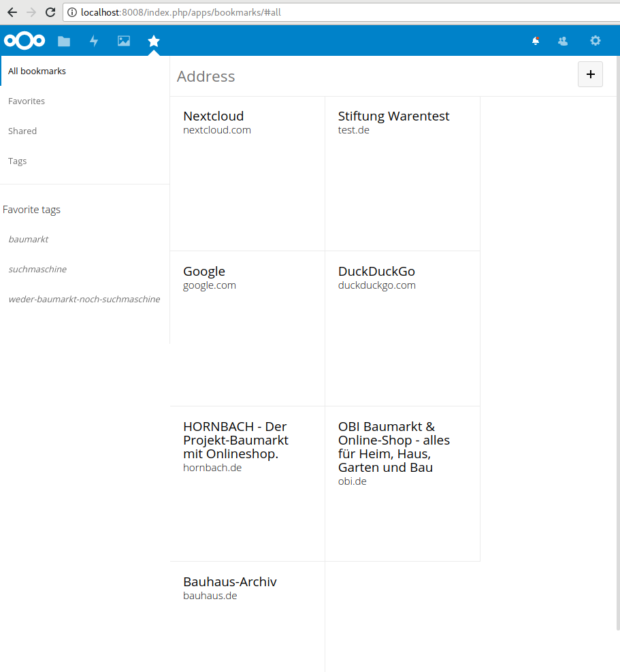Viewport: 620px width, 672px height.
Task: Select Tags in sidebar
Action: [x=85, y=161]
